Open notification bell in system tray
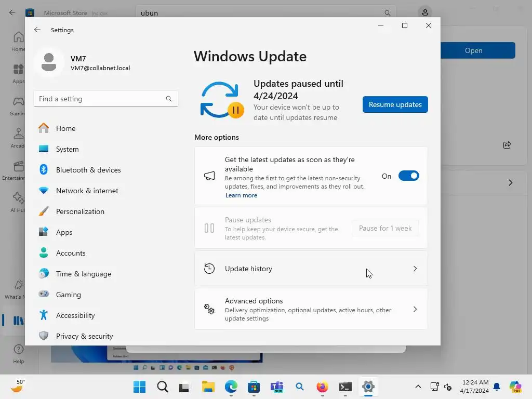This screenshot has width=532, height=399. click(497, 387)
